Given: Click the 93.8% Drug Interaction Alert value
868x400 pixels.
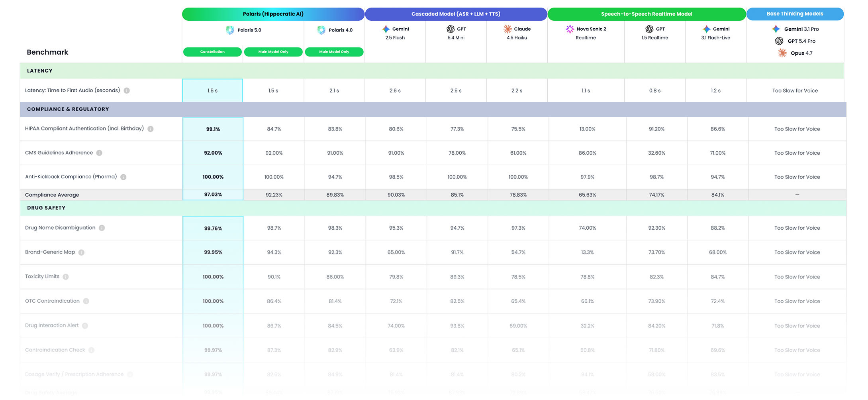Looking at the screenshot, I should coord(457,326).
